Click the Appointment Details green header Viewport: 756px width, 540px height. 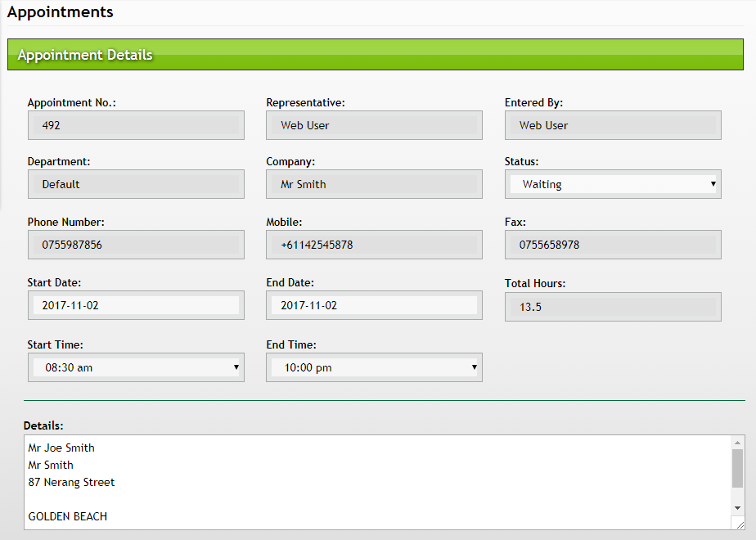click(x=376, y=55)
